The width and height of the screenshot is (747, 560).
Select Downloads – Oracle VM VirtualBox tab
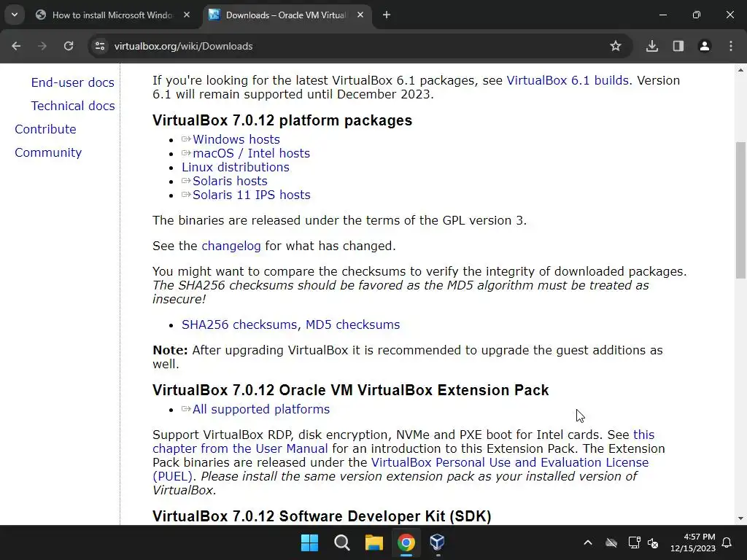pos(286,15)
